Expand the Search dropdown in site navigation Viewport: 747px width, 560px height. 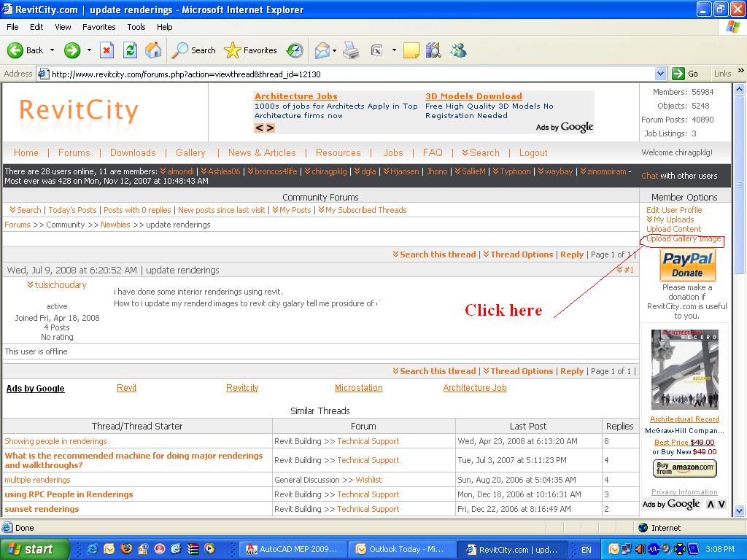[x=481, y=152]
